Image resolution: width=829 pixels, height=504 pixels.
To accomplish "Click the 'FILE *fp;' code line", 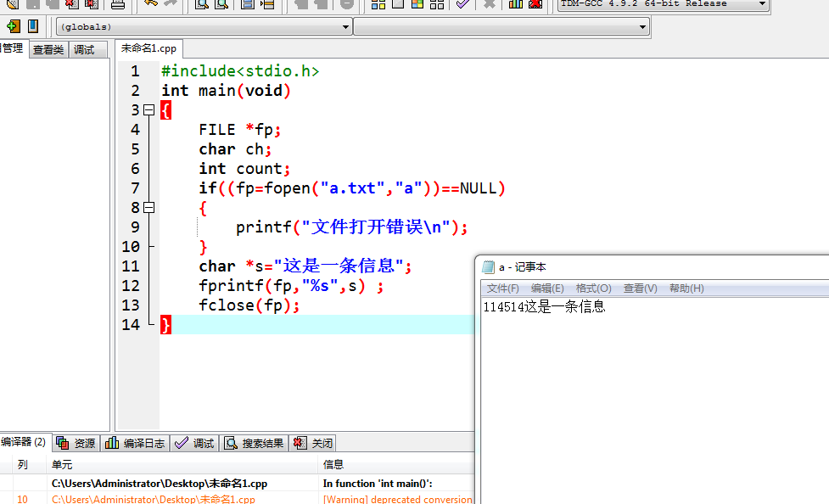I will point(239,130).
